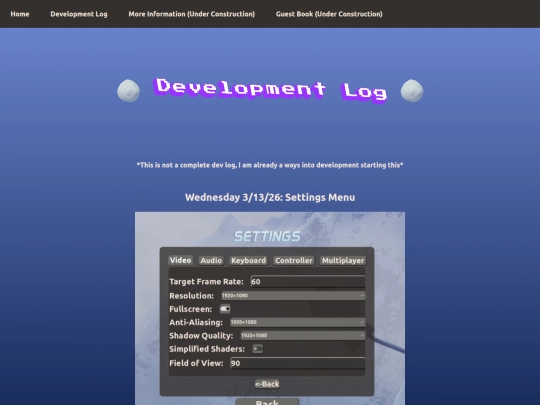Expand the Shadow Quality dropdown
Screen dimensions: 540x405
[303, 335]
